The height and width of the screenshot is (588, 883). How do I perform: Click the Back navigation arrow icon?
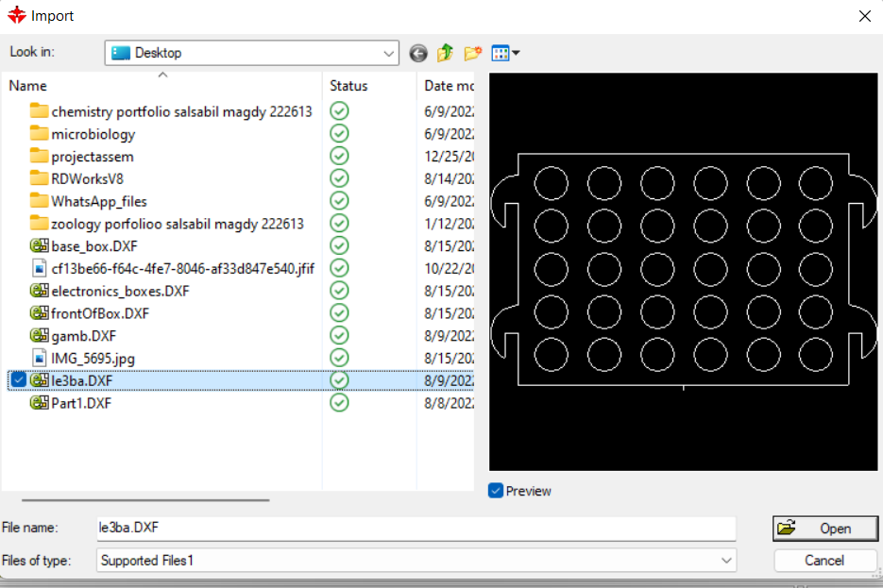418,54
